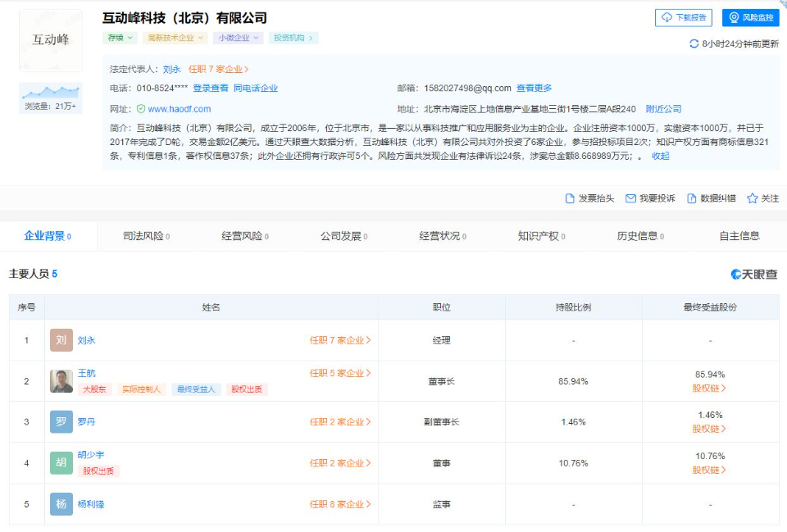This screenshot has width=787, height=532.
Task: Click the invoice header document icon
Action: tap(570, 198)
